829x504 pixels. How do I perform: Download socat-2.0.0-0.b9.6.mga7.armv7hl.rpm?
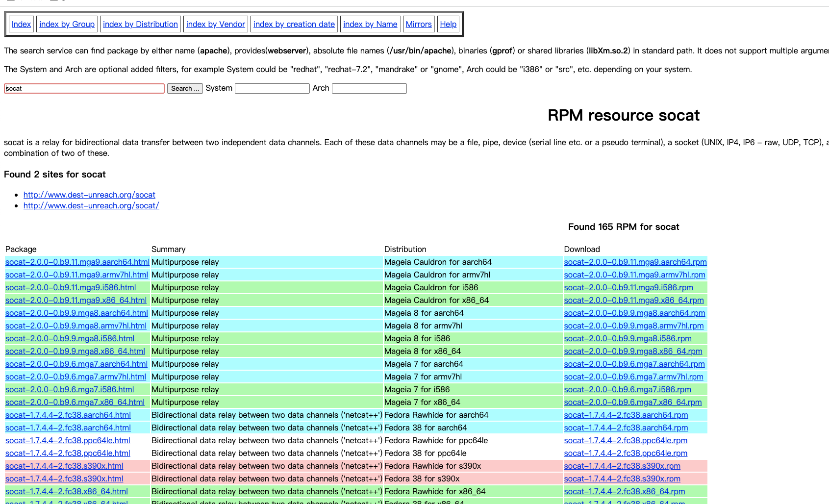634,377
